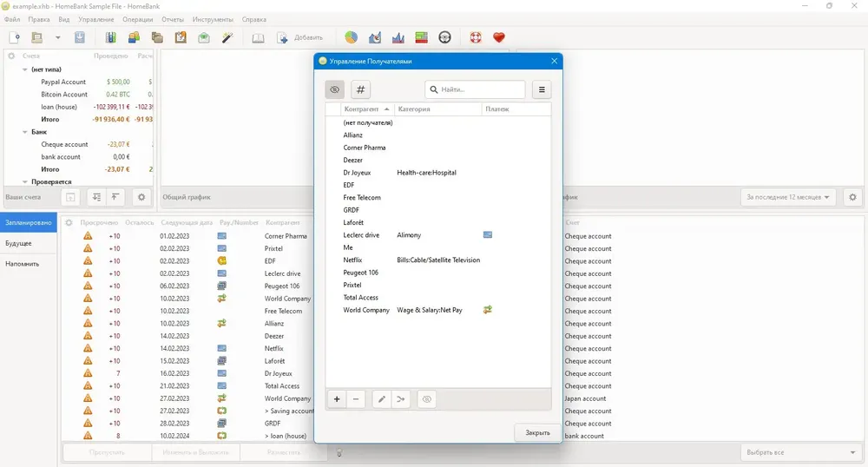868x467 pixels.
Task: Open За последние 12 месяцев dropdown
Action: coord(788,197)
